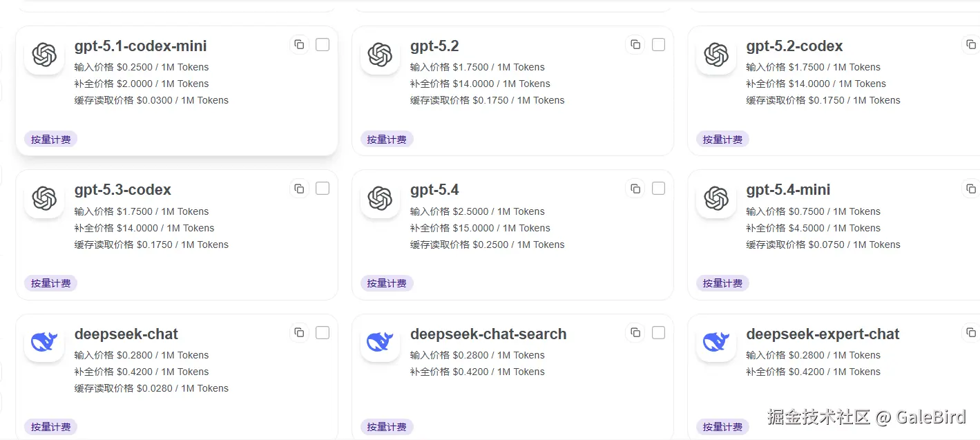The image size is (980, 440).
Task: Open the gpt-5.2 model title
Action: (x=434, y=46)
